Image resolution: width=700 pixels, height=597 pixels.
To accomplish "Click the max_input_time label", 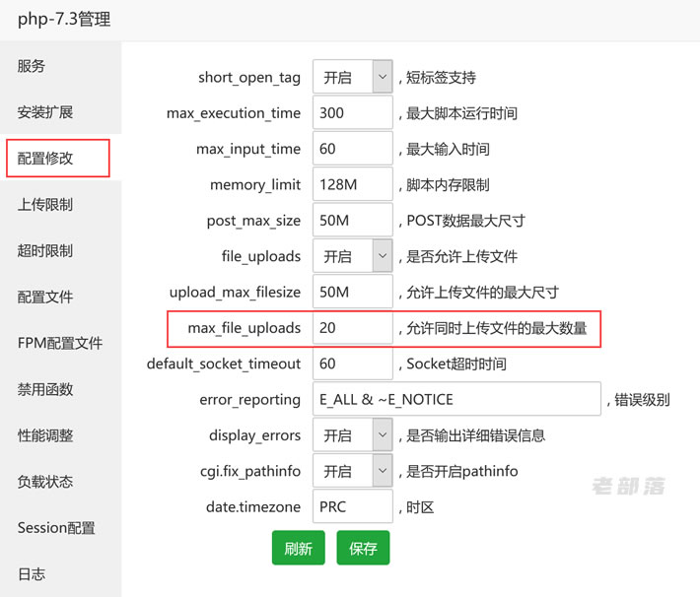I will [248, 149].
